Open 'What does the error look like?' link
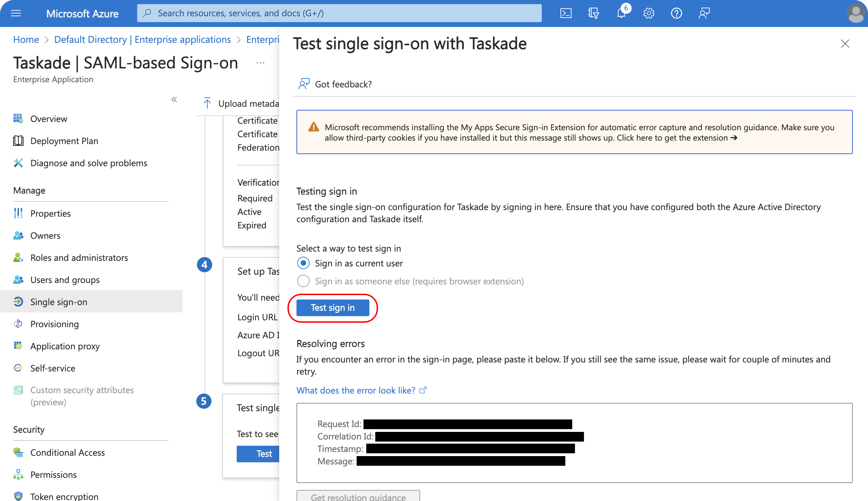The image size is (868, 501). (356, 390)
